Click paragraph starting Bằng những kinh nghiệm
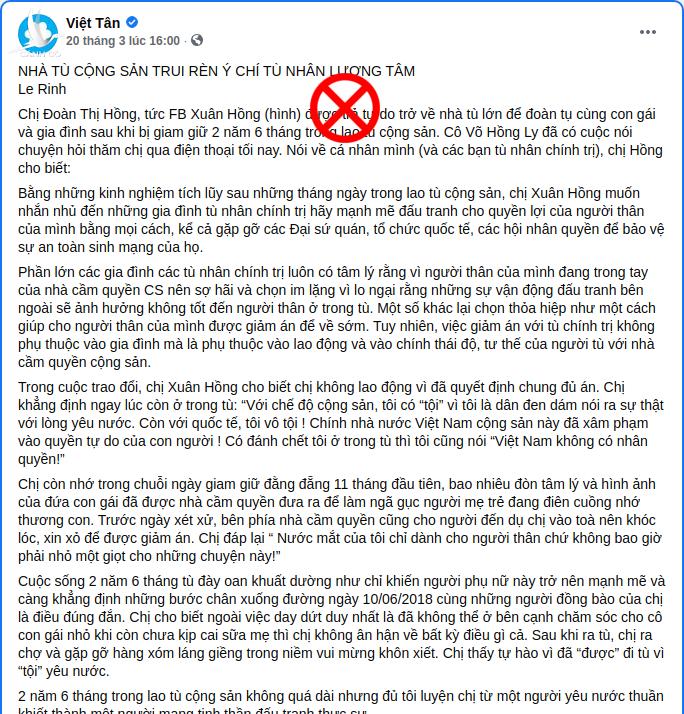684x714 pixels. pos(342,220)
